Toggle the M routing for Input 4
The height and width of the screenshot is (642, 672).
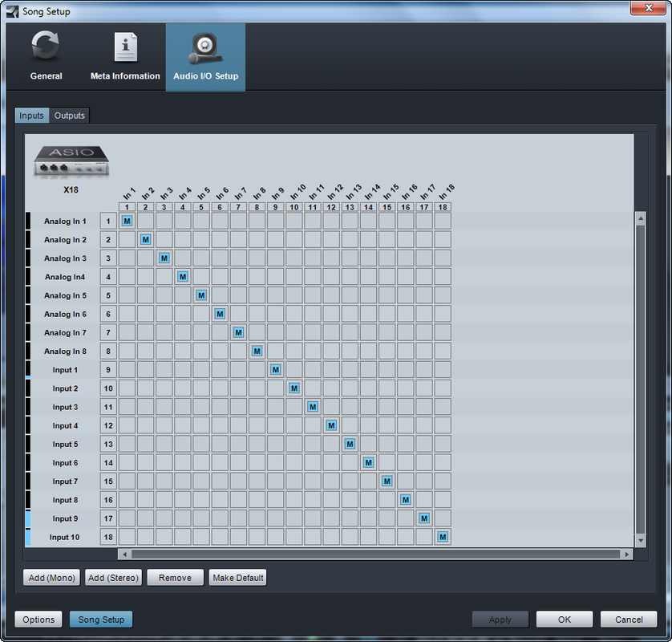coord(331,425)
